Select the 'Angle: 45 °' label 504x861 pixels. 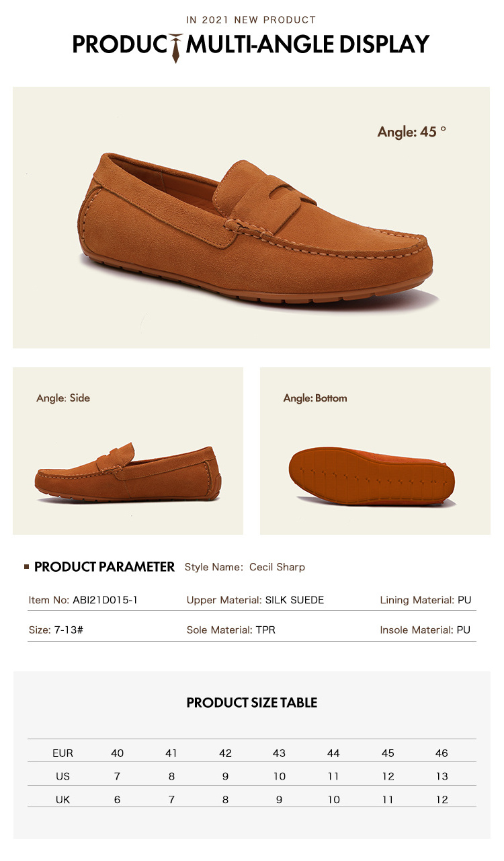point(412,132)
